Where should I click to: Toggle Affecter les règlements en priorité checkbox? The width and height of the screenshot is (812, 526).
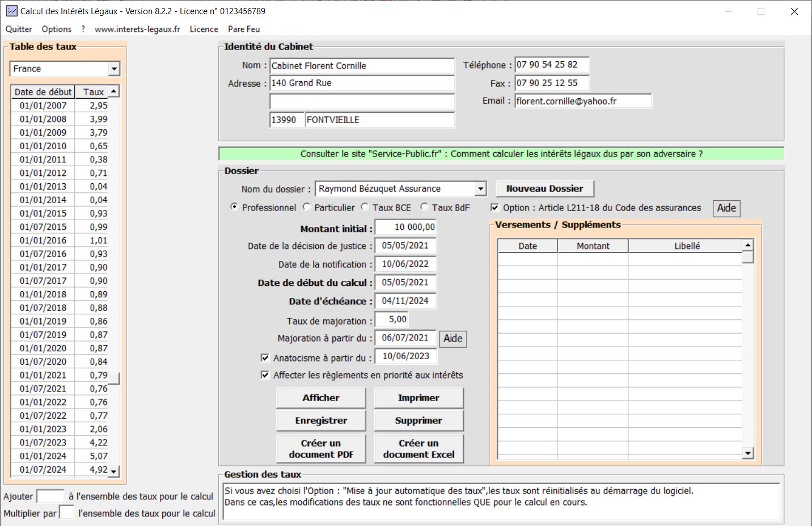tap(265, 375)
